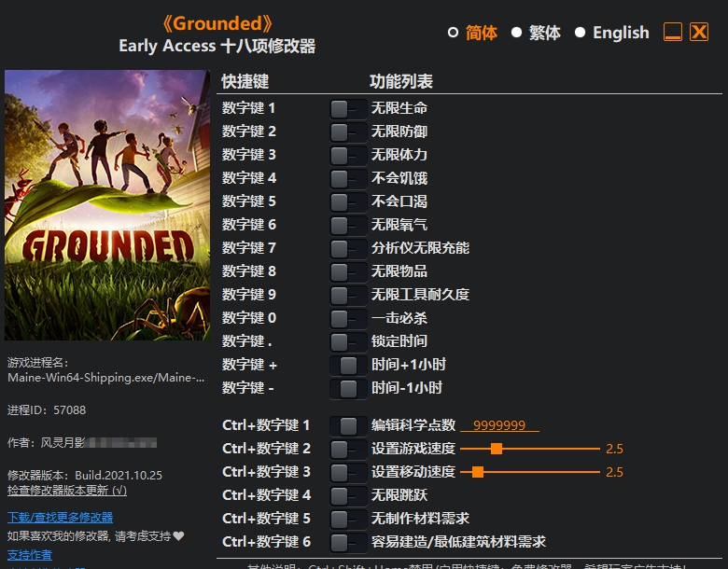728x569 pixels.
Task: Click the 修改器版本 Build.2021.10.25 text
Action: [85, 475]
